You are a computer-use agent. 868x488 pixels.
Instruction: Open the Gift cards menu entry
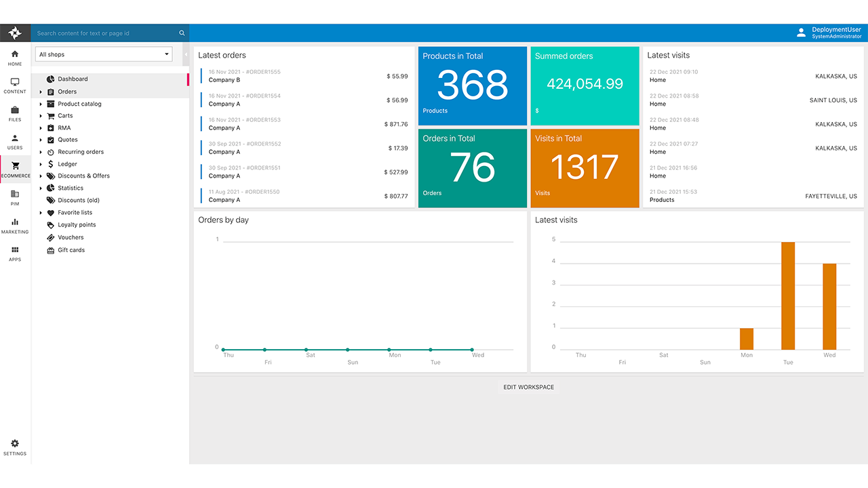[71, 249]
